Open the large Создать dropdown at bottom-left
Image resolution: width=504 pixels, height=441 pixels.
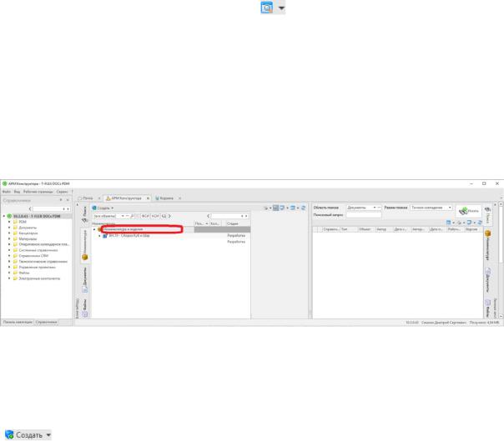click(48, 435)
